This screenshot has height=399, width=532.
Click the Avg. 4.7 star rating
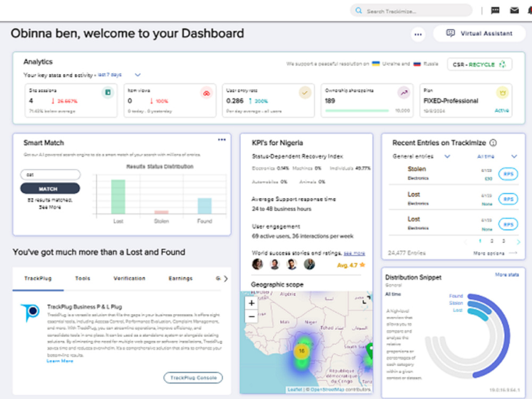(x=351, y=265)
